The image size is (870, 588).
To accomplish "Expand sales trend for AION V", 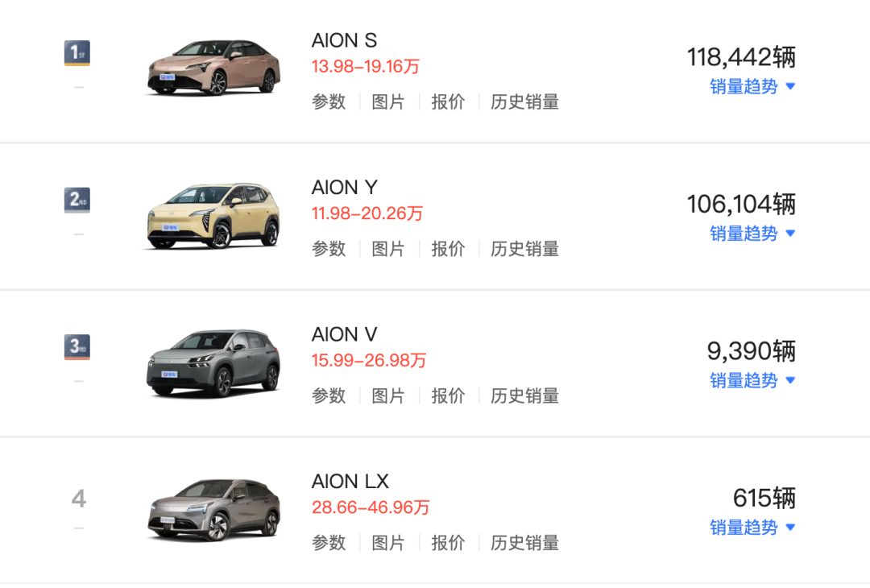I will point(752,380).
